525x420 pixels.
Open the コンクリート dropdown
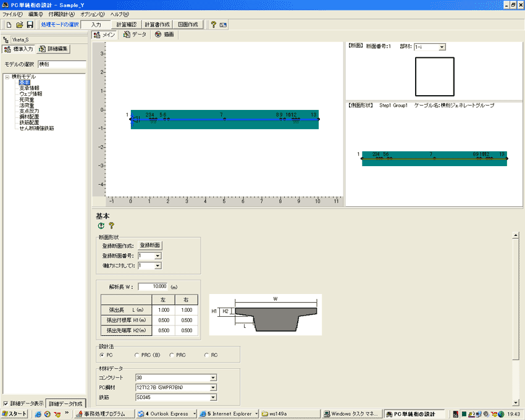click(213, 378)
